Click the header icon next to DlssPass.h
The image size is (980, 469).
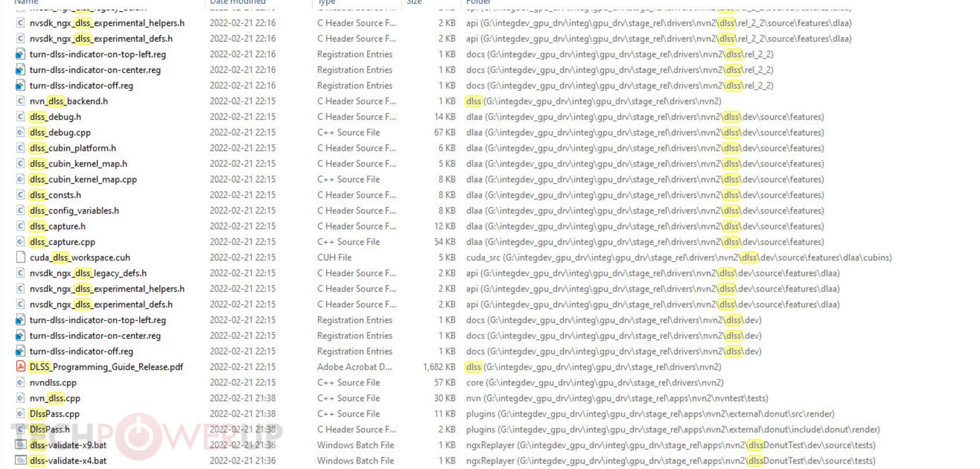click(20, 429)
